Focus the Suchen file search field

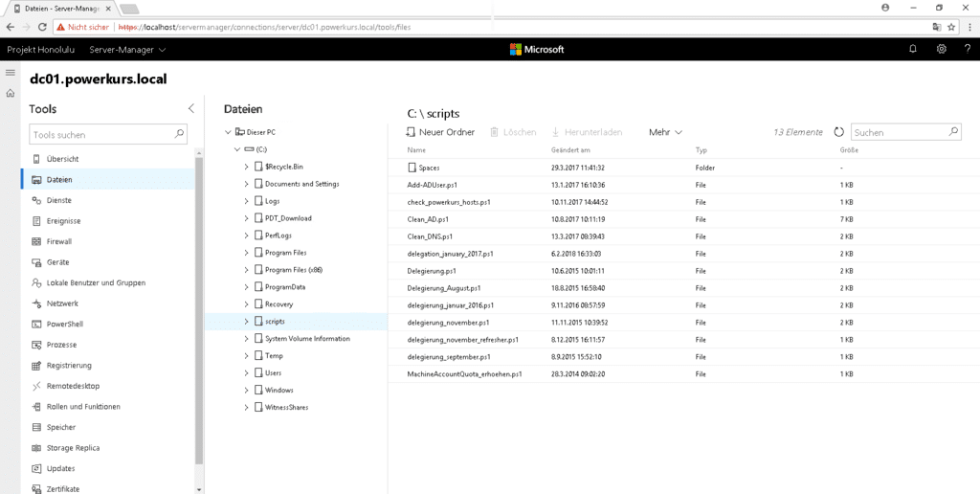pyautogui.click(x=905, y=132)
